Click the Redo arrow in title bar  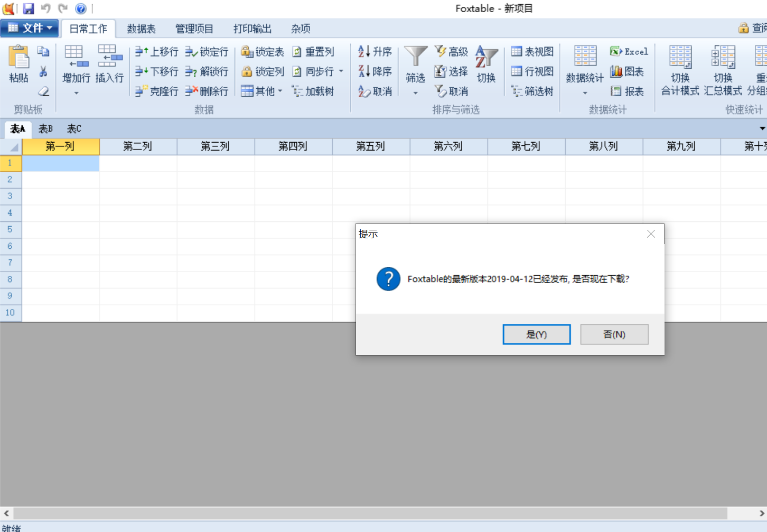point(63,8)
